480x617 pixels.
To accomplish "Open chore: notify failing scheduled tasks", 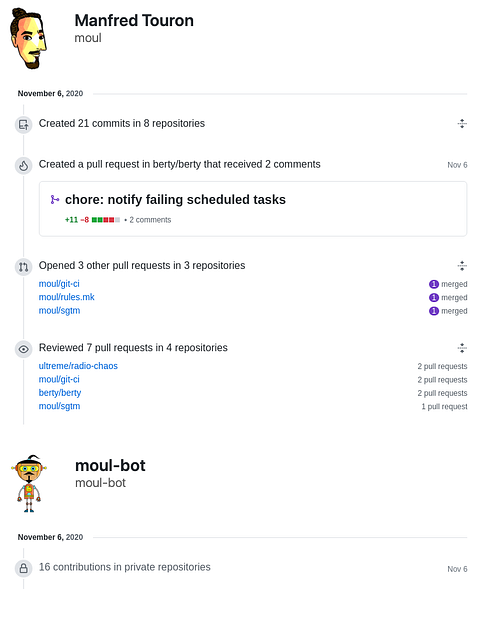I will pyautogui.click(x=175, y=200).
